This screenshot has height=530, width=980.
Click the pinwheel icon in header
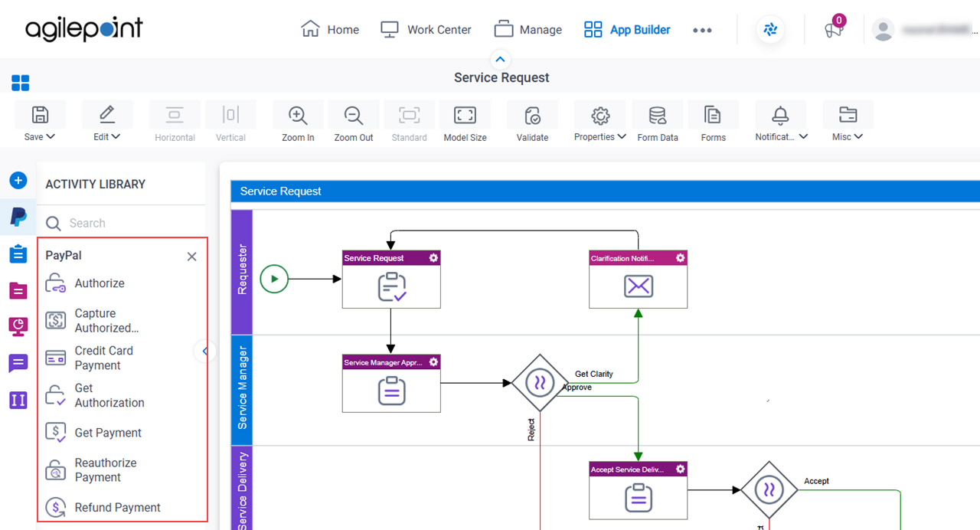[x=770, y=30]
